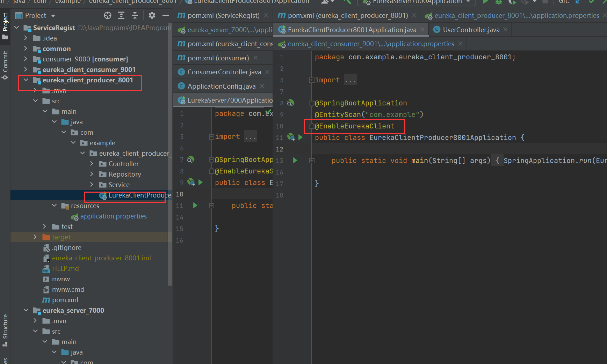
Task: Expand folded imports in left editor
Action: [x=212, y=136]
